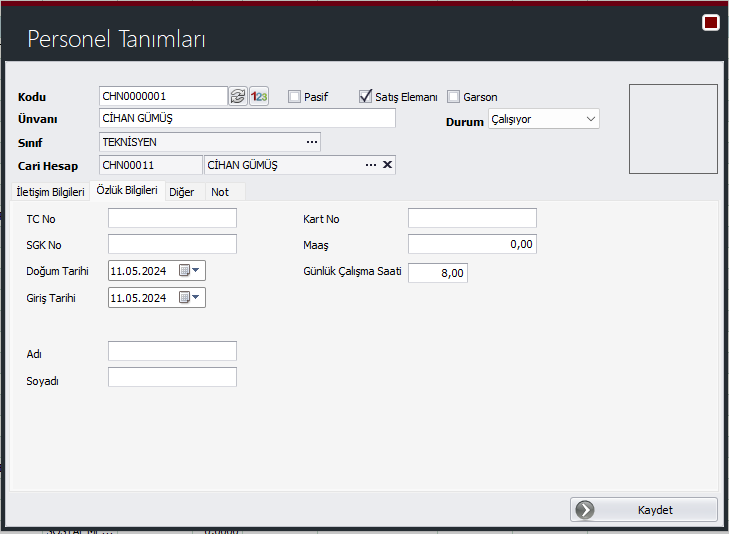Tick the Garson checkbox
Viewport: 729px width, 534px height.
(x=454, y=97)
